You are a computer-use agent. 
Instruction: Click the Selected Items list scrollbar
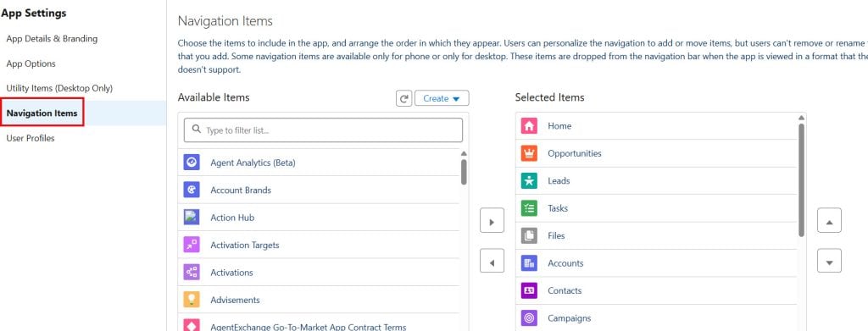[x=801, y=180]
